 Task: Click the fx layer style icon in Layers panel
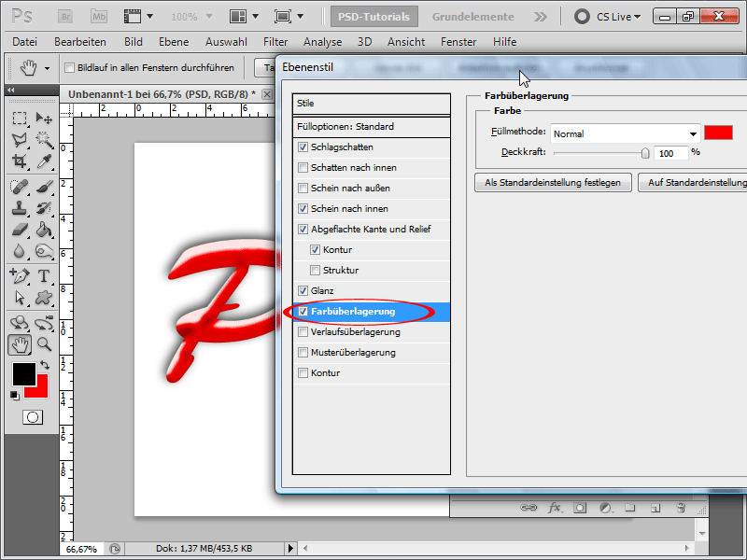pyautogui.click(x=555, y=508)
